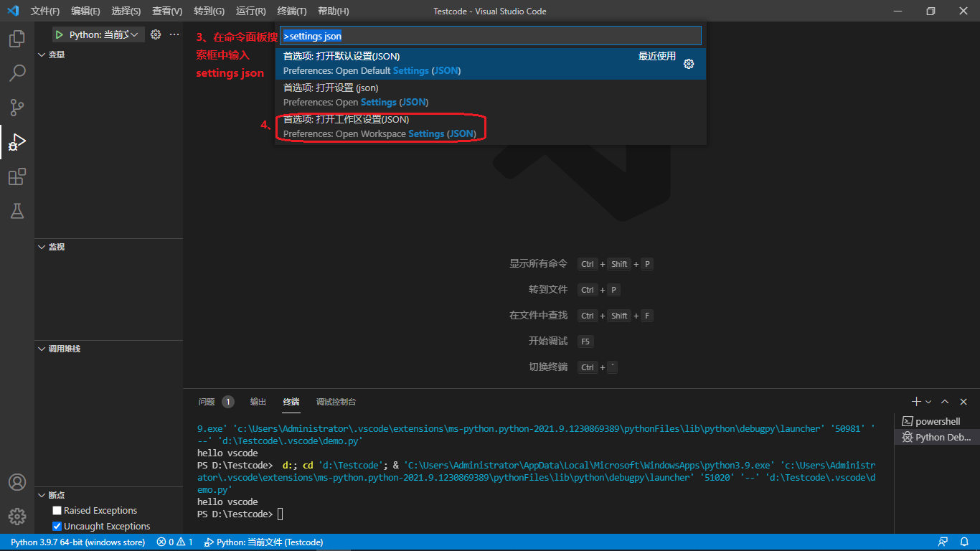This screenshot has width=980, height=551.
Task: Select the powershell terminal entry
Action: tap(936, 421)
